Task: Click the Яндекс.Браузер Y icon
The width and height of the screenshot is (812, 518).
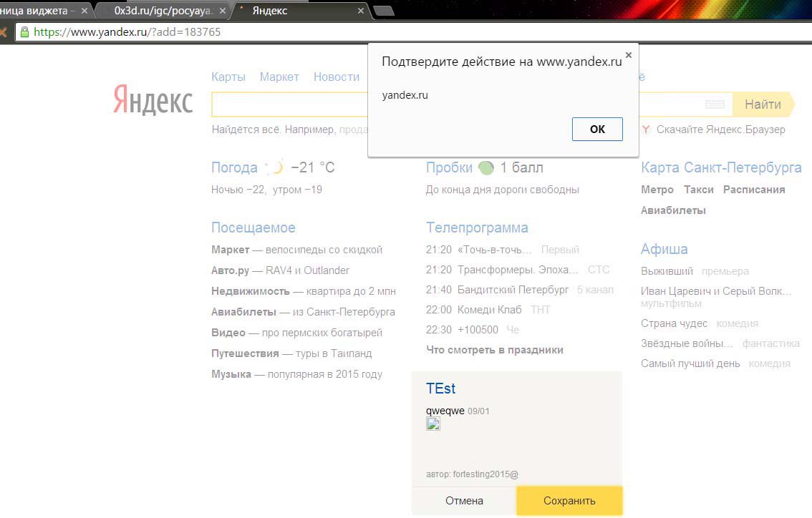Action: 646,129
